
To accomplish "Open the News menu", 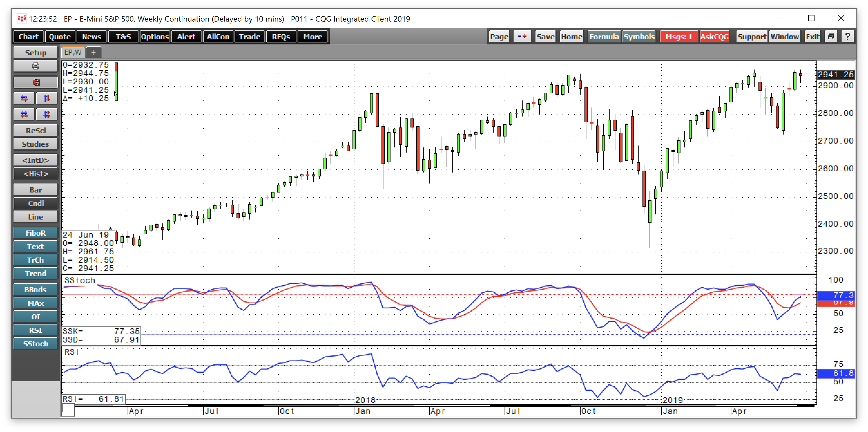I will 92,37.
